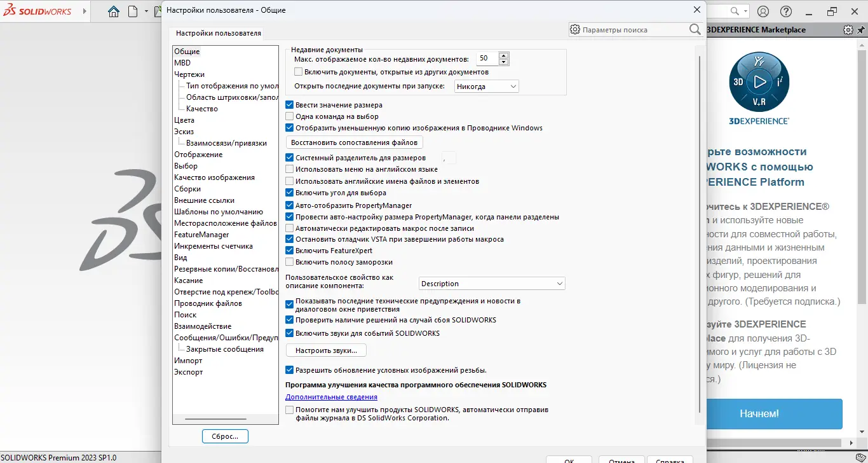The width and height of the screenshot is (868, 463).
Task: Select 'MBD' in options tree
Action: 182,63
